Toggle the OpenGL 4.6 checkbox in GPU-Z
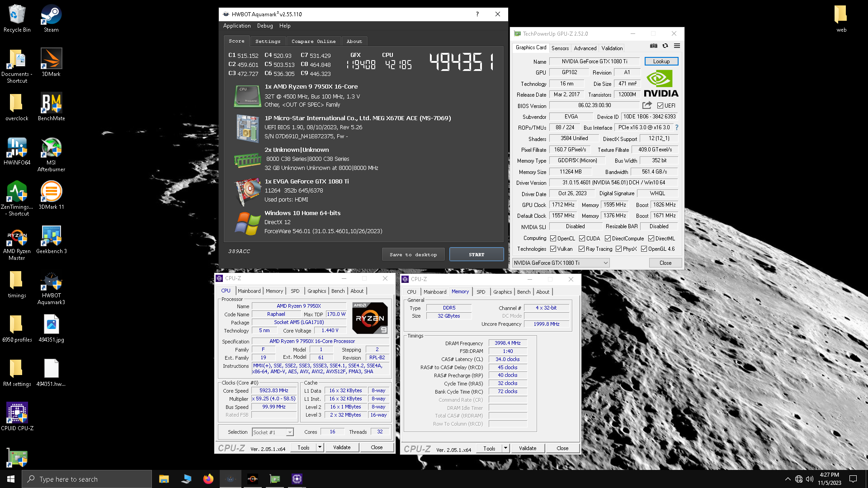Screen dimensions: 868x488 [644, 249]
